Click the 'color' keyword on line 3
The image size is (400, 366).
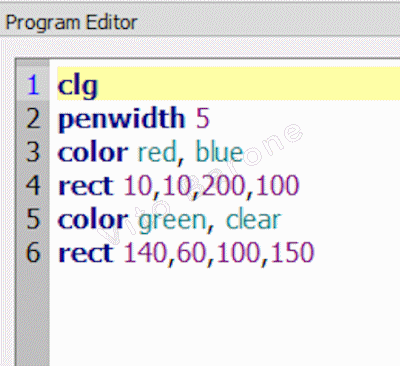click(93, 152)
